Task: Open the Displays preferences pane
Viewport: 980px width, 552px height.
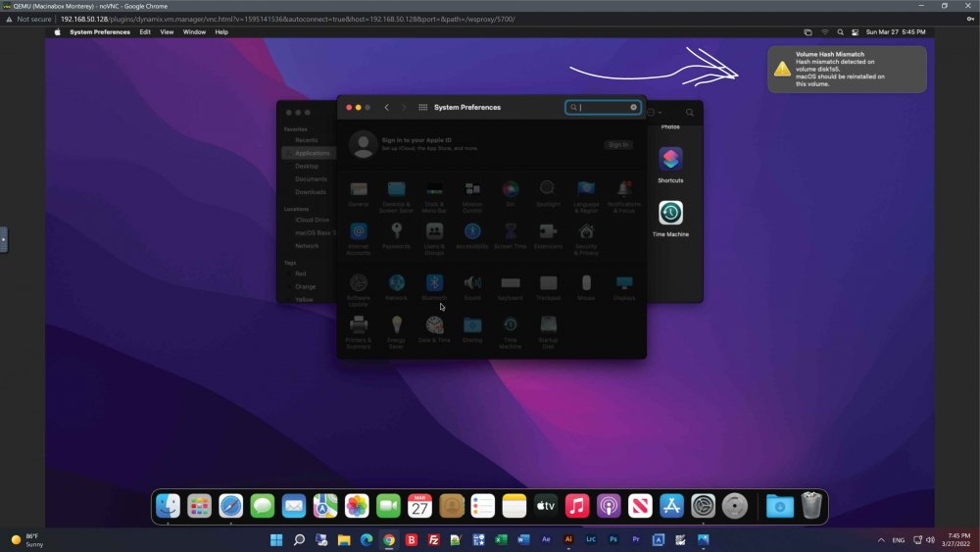Action: 623,287
